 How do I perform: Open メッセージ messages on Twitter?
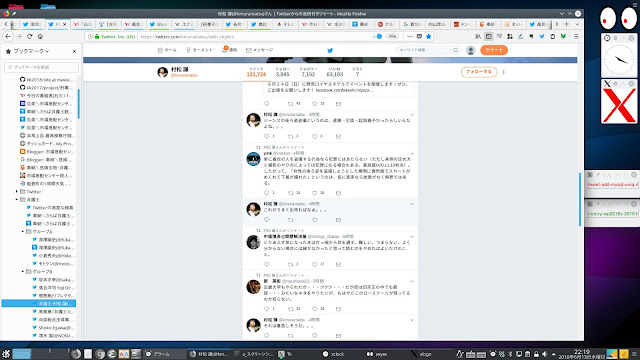[x=260, y=50]
